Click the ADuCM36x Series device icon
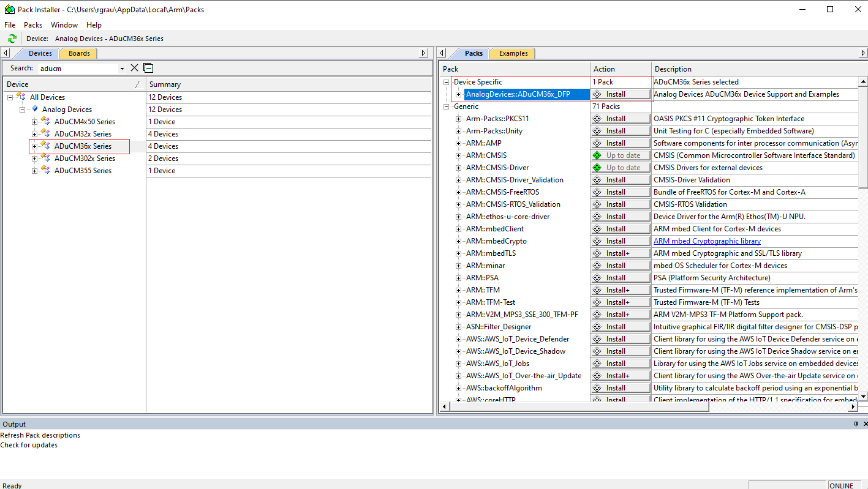Screen dimensions: 868x489 [x=45, y=146]
